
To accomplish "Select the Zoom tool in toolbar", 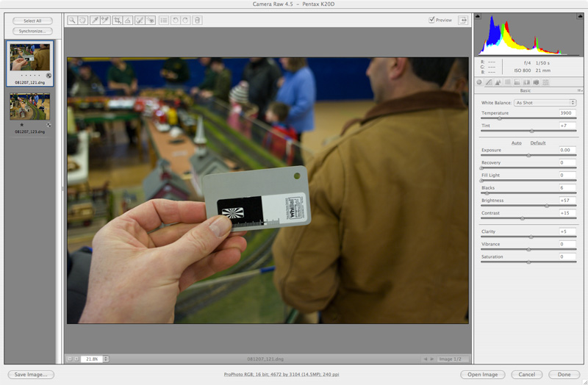I will point(72,21).
